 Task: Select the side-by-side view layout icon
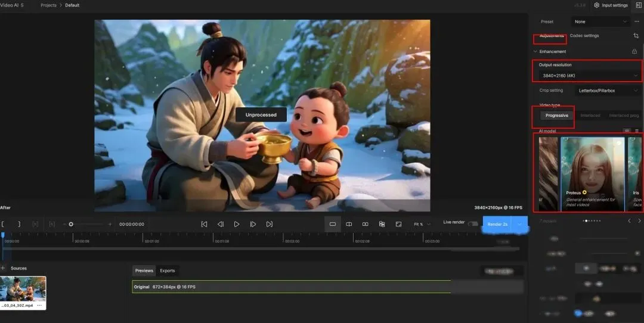pos(365,224)
